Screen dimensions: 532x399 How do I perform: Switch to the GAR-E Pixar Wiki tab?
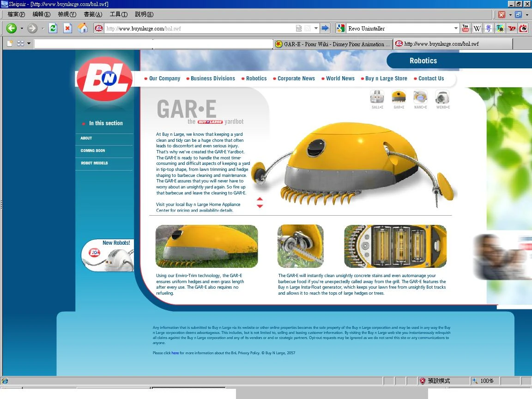(332, 43)
